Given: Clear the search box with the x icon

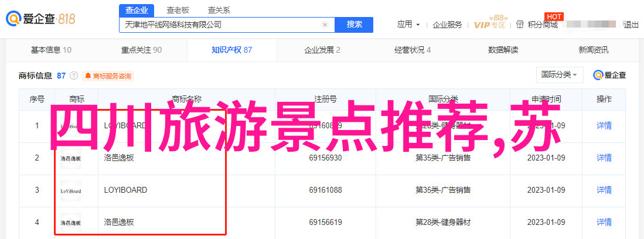Looking at the screenshot, I should [325, 25].
